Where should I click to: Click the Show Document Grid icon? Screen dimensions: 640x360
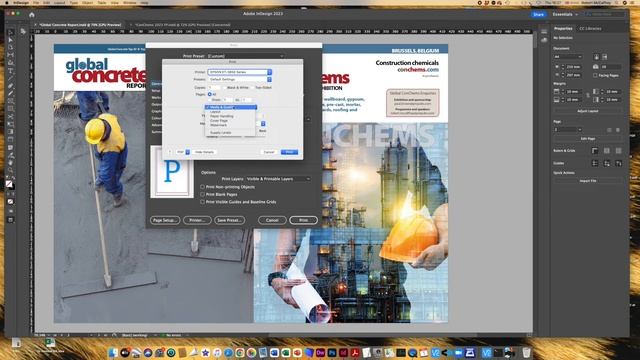[x=618, y=151]
